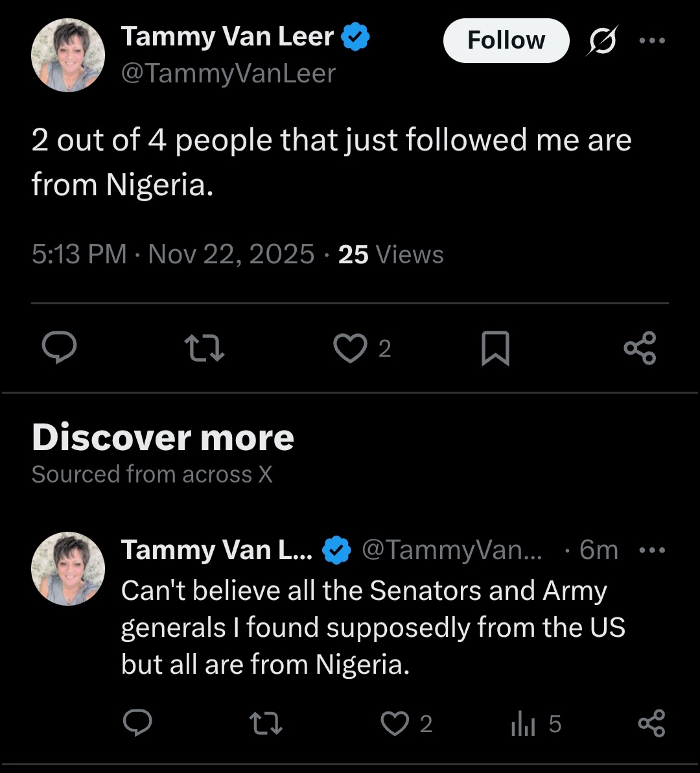This screenshot has width=700, height=773.
Task: Open avatar on the Discover more post
Action: (68, 569)
